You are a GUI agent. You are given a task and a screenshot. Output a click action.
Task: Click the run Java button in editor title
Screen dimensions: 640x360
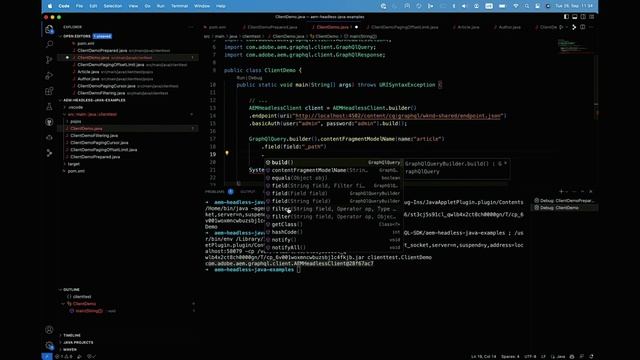click(x=562, y=27)
